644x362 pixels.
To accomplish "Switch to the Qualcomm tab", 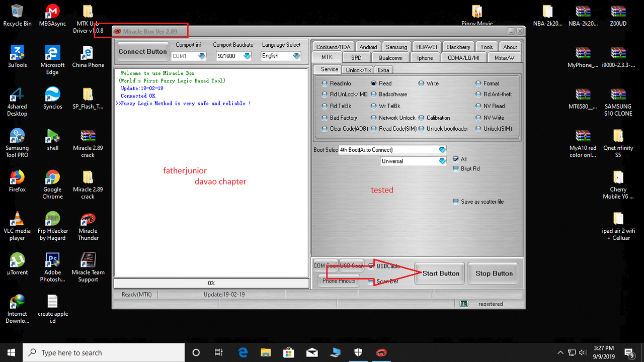I will [x=391, y=58].
